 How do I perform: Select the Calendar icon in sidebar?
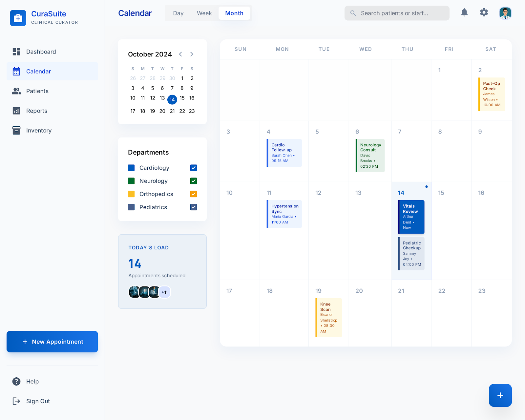[16, 71]
